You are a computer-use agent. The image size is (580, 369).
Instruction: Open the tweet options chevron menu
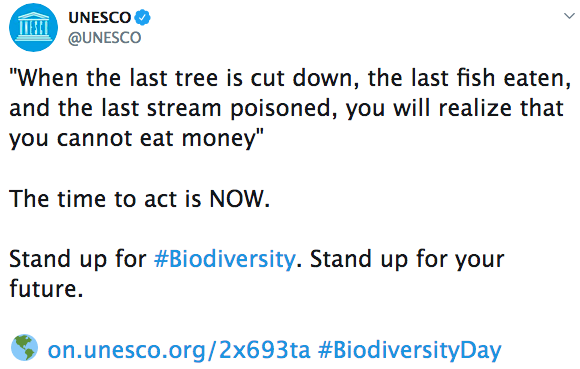point(569,16)
